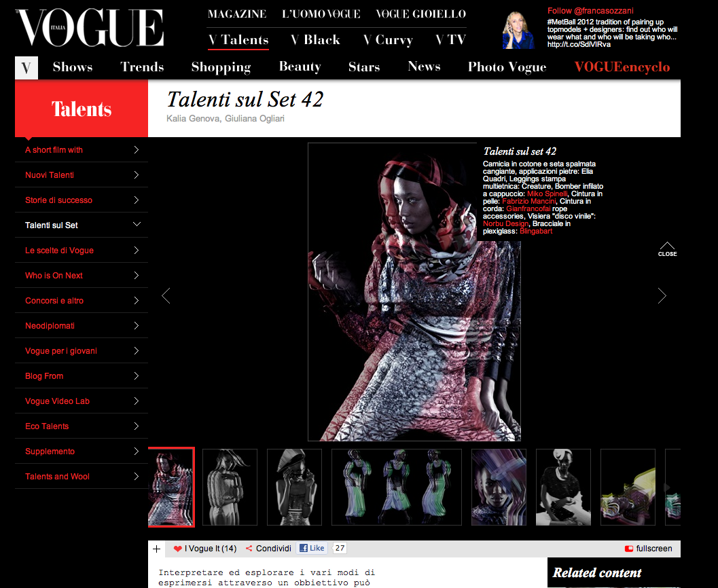Select the seventh yellow-green abstract thumbnail

pyautogui.click(x=628, y=487)
